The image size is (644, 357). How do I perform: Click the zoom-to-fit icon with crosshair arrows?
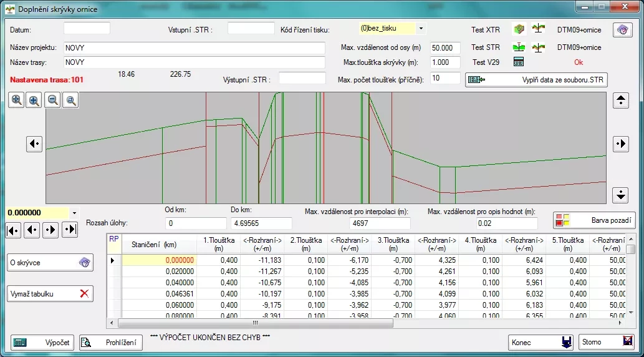(x=16, y=100)
